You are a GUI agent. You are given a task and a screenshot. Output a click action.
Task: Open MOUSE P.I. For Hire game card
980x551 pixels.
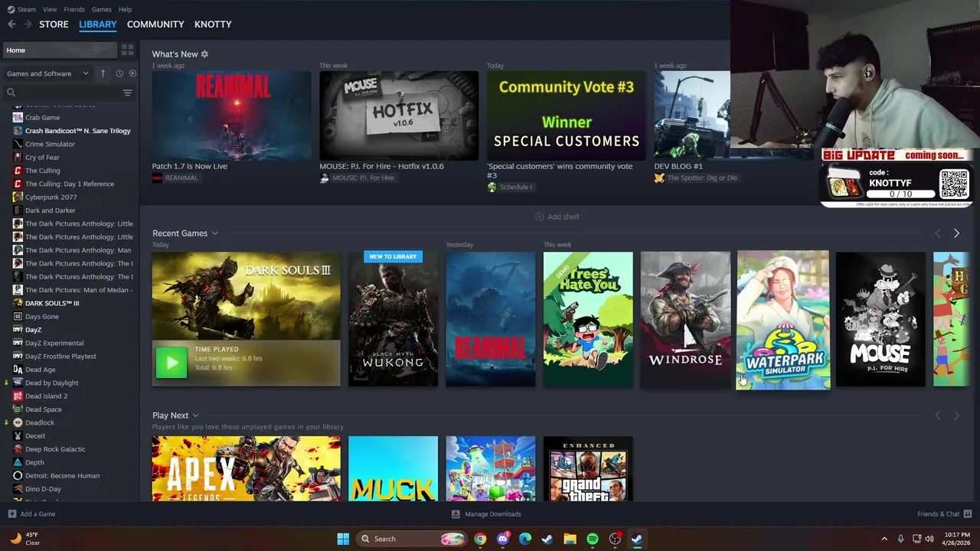point(880,319)
